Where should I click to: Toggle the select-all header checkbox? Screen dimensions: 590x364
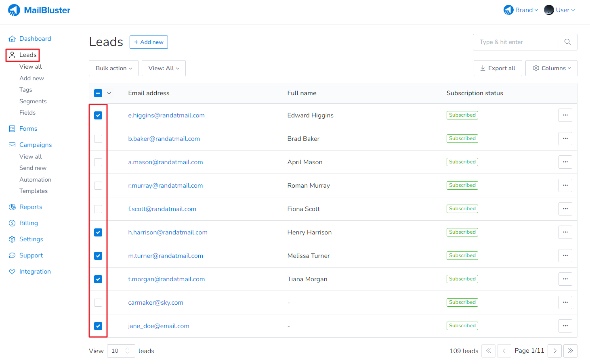[x=98, y=93]
